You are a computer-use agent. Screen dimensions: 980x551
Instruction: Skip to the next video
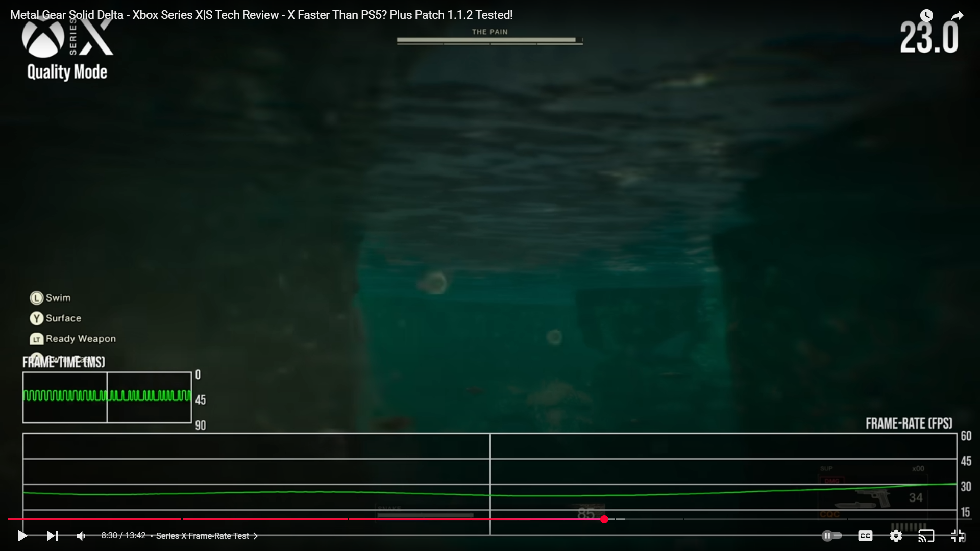pyautogui.click(x=52, y=536)
